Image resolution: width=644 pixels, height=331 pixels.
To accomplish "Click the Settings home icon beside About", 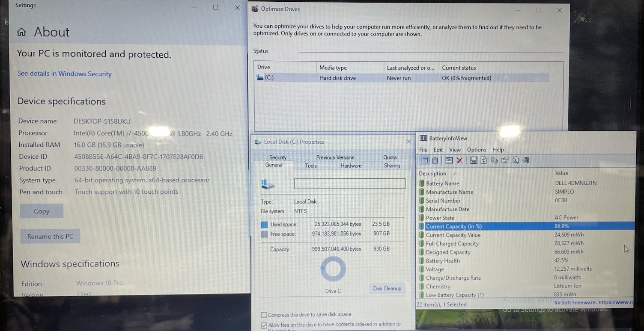I will click(21, 32).
